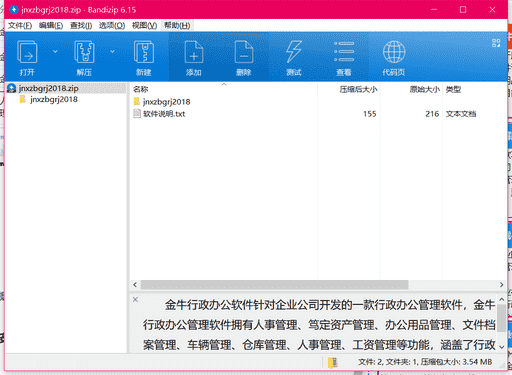Open the 帮助(H) menu
512x375 pixels.
click(x=177, y=25)
